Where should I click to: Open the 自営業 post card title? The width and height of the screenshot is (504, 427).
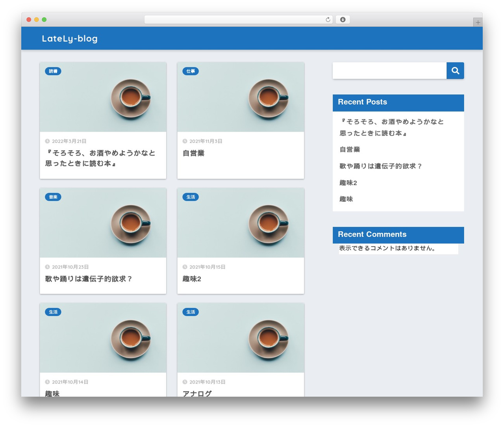tap(193, 153)
